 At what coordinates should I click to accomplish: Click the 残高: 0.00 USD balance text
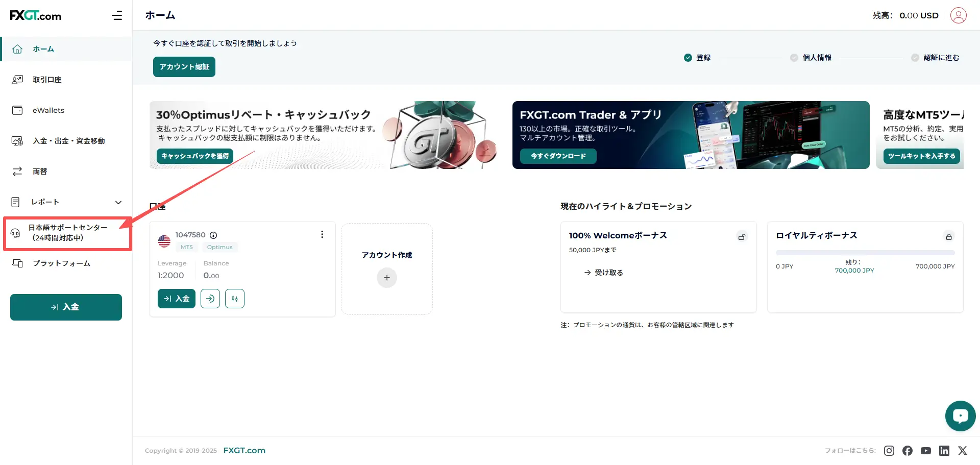(x=905, y=15)
